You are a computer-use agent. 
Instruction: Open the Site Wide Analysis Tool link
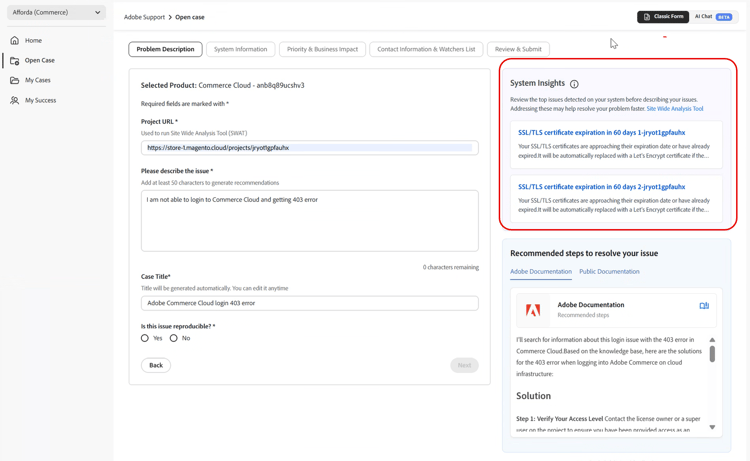[x=675, y=109]
